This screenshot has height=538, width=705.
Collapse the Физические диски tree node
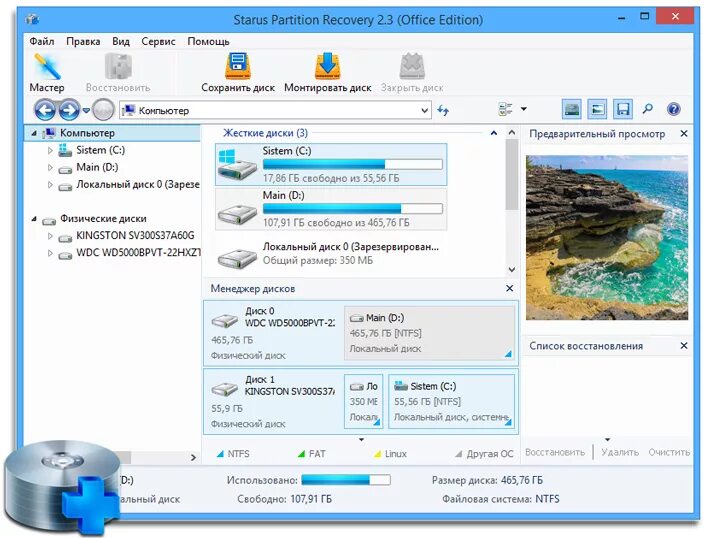pyautogui.click(x=34, y=219)
